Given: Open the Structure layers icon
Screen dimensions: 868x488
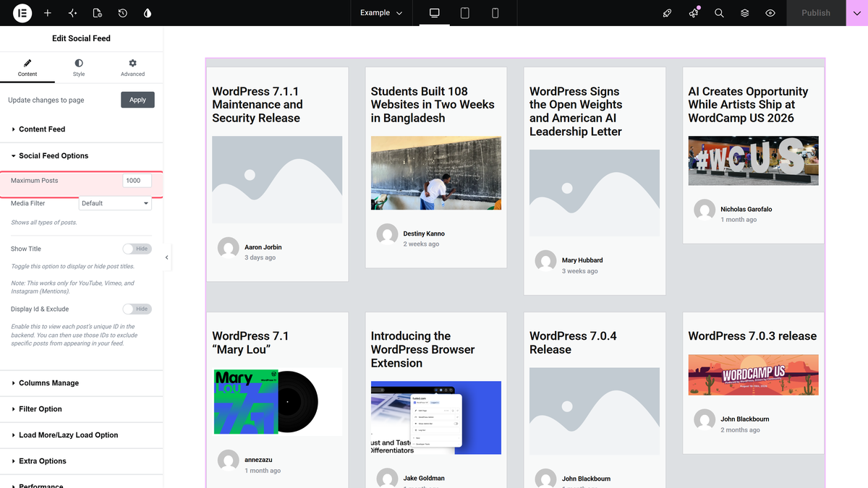Looking at the screenshot, I should (x=744, y=13).
